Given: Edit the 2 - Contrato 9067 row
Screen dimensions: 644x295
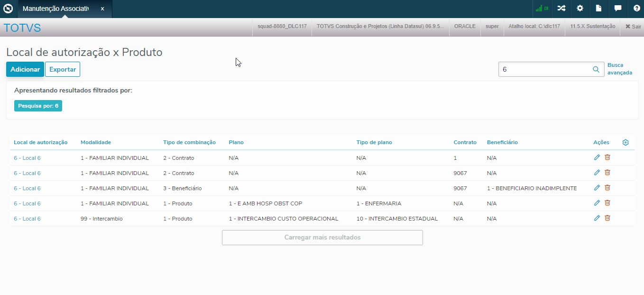Looking at the screenshot, I should pos(597,173).
